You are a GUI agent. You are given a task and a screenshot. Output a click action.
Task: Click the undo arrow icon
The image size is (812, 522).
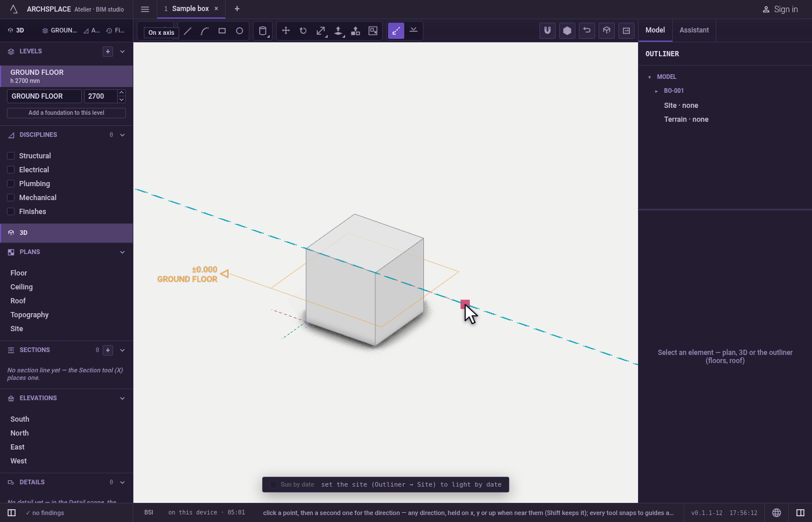[x=587, y=31]
